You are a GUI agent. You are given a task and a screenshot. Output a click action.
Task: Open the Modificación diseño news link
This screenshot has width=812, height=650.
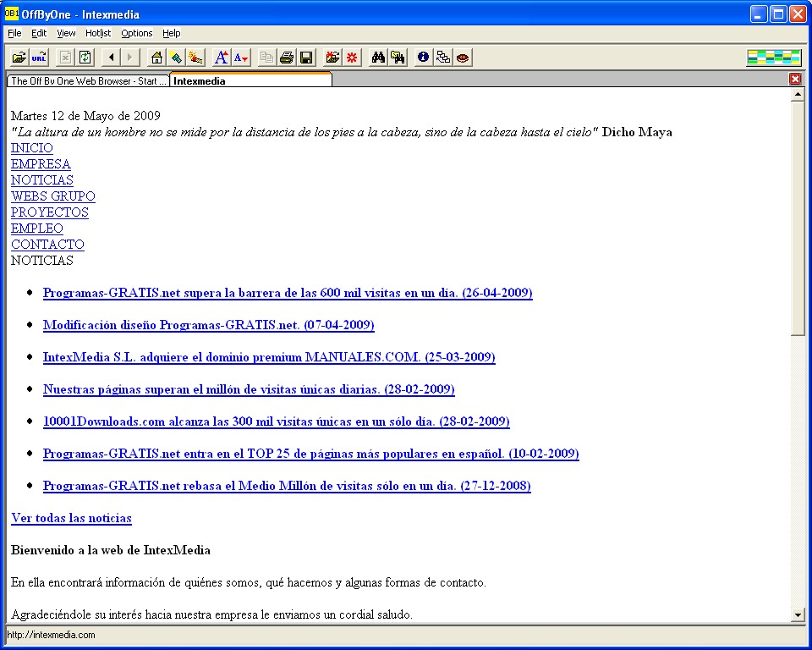click(209, 325)
